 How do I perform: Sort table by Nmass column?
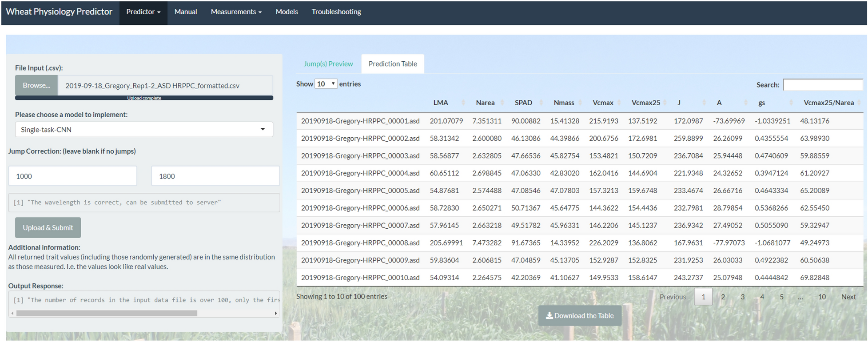(566, 103)
